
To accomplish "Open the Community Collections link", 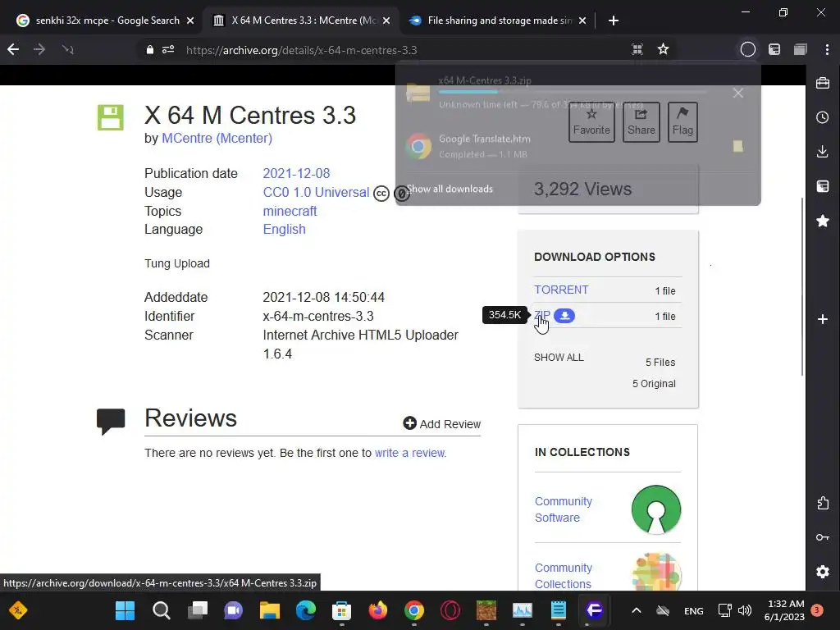I will point(564,576).
